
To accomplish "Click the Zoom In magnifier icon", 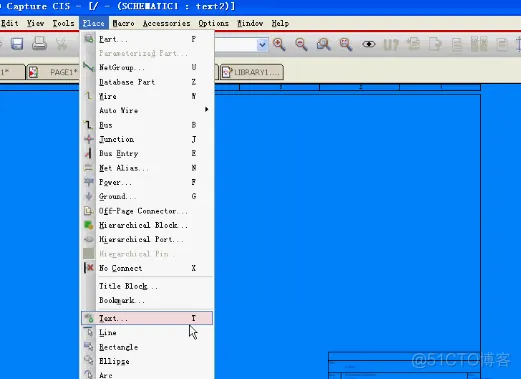I will pos(279,44).
